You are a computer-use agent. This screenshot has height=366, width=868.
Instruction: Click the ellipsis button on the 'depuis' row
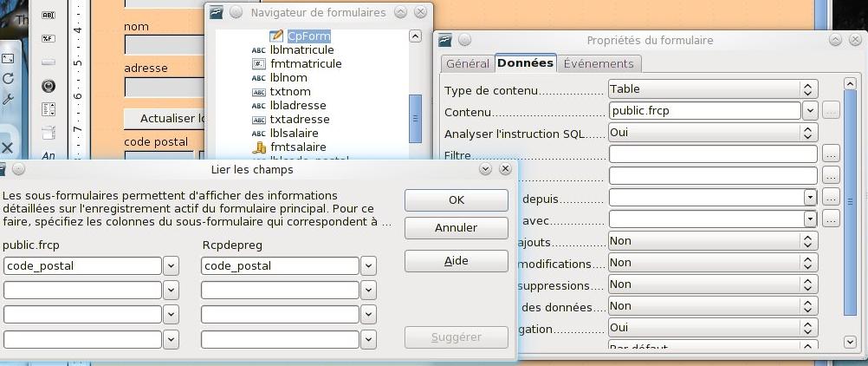831,197
